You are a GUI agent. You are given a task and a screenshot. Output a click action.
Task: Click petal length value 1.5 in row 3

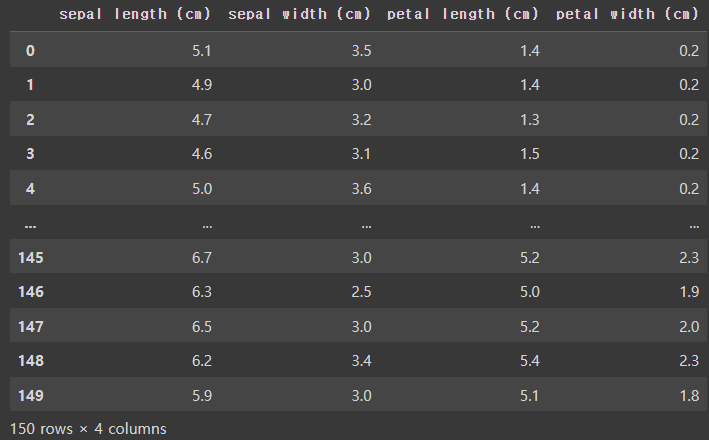click(x=529, y=154)
